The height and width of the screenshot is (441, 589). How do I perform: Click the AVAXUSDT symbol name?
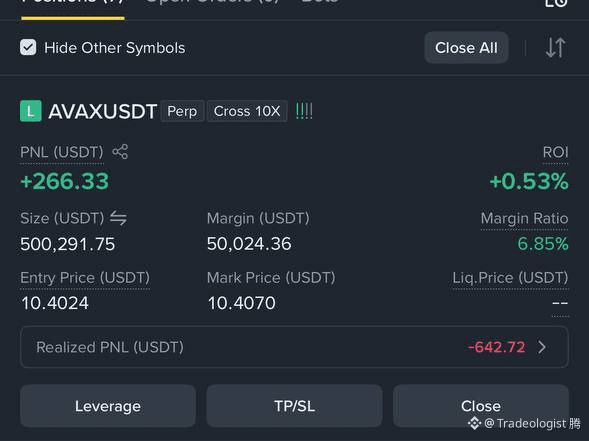pyautogui.click(x=103, y=112)
